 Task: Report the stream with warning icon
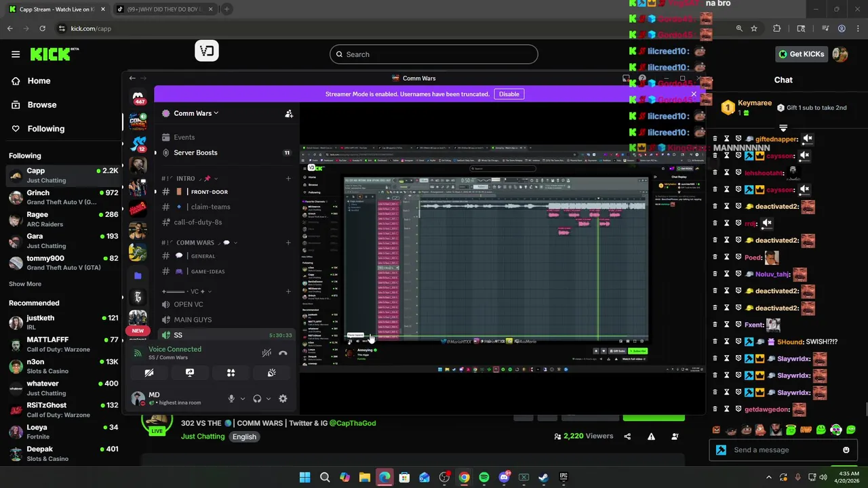651,436
